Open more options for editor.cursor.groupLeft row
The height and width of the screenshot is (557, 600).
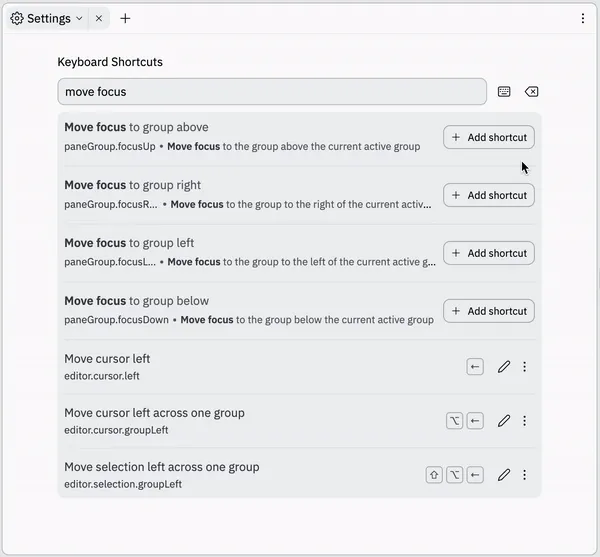pos(525,421)
